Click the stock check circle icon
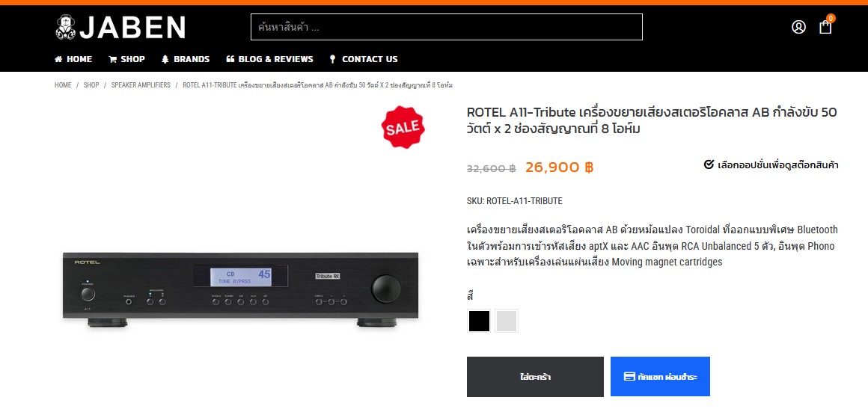Screen dimensions: 868x409 point(709,164)
